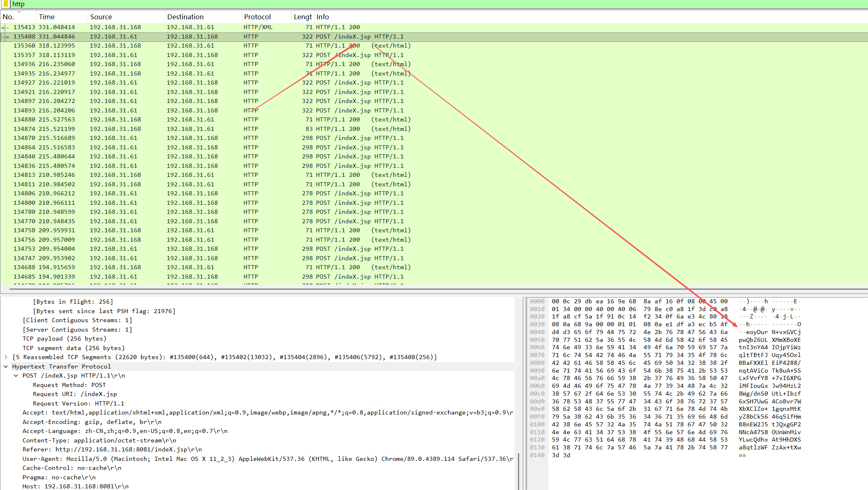Collapse the POST /indeX.jsp HTTP/1.1 node
Viewport: 868px width, 490px height.
click(x=16, y=376)
